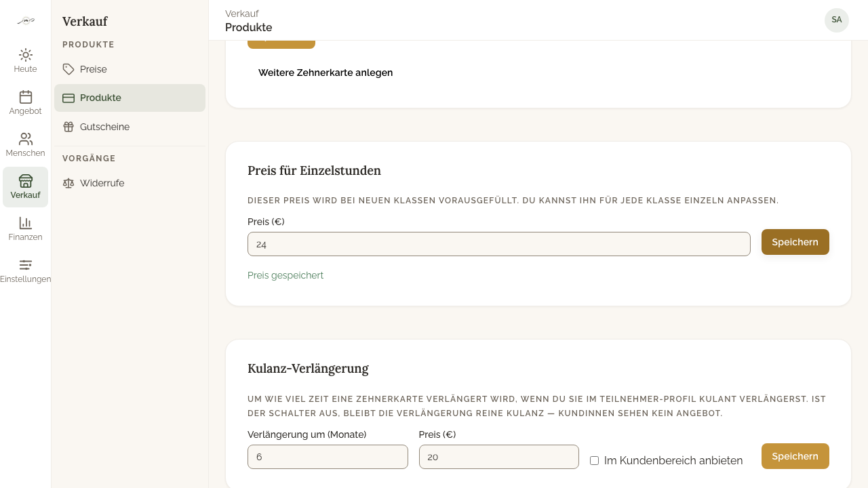Image resolution: width=868 pixels, height=488 pixels.
Task: Click the card icon beside Produkte
Action: click(68, 98)
